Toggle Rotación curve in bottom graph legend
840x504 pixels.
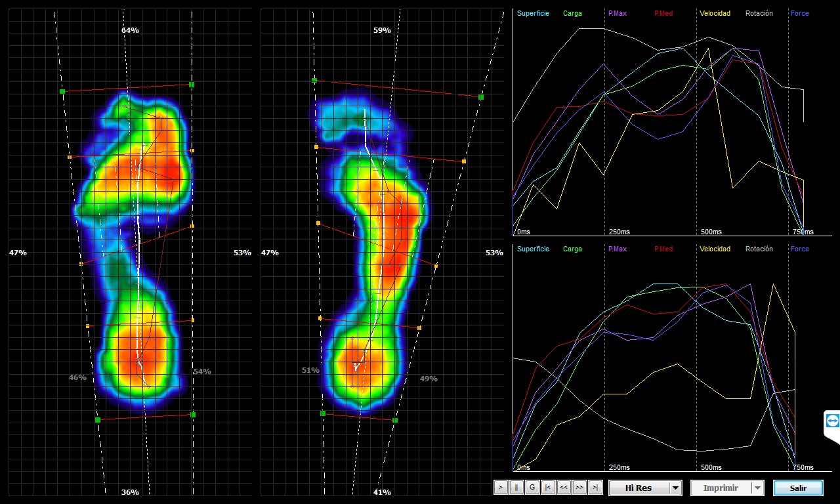click(759, 249)
